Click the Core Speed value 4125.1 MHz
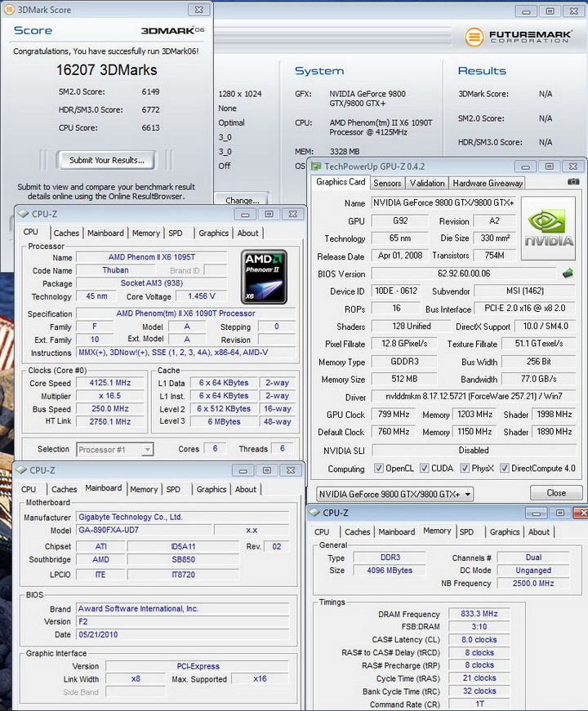Image resolution: width=588 pixels, height=711 pixels. [x=110, y=383]
